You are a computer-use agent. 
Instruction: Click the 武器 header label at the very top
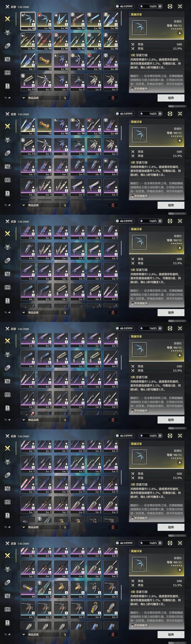tap(13, 7)
